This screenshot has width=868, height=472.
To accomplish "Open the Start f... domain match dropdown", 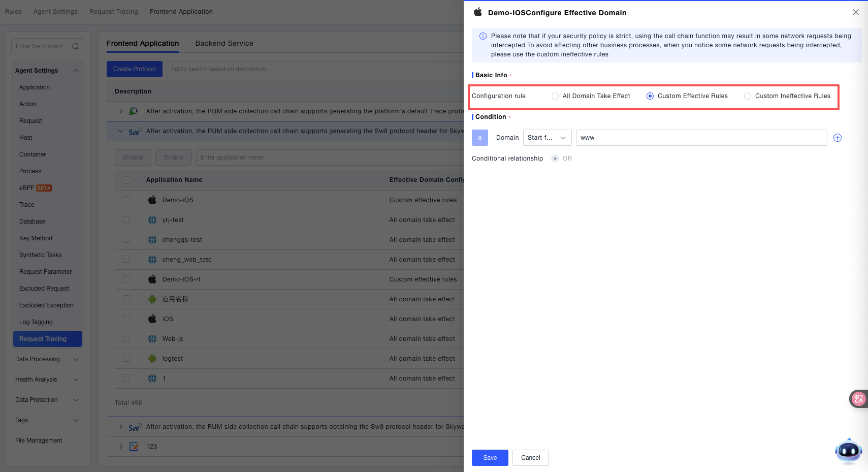I will (x=547, y=138).
